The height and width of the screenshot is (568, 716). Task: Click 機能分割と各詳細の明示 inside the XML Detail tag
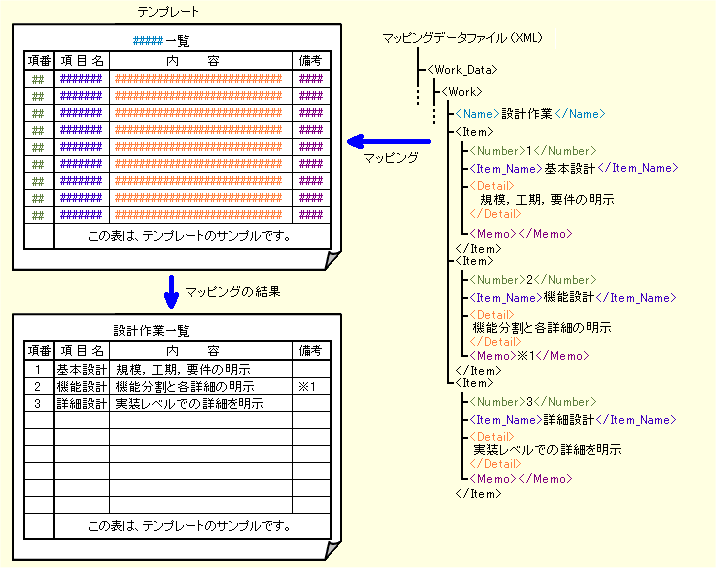(x=542, y=327)
